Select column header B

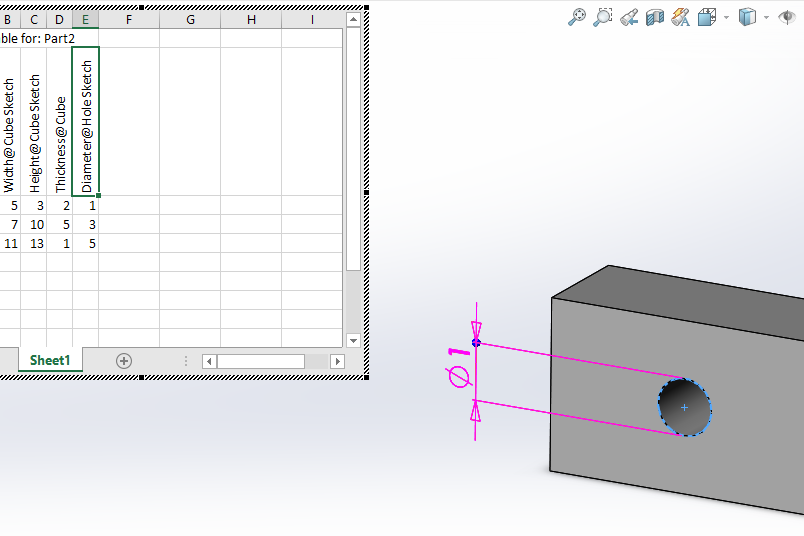(x=9, y=20)
